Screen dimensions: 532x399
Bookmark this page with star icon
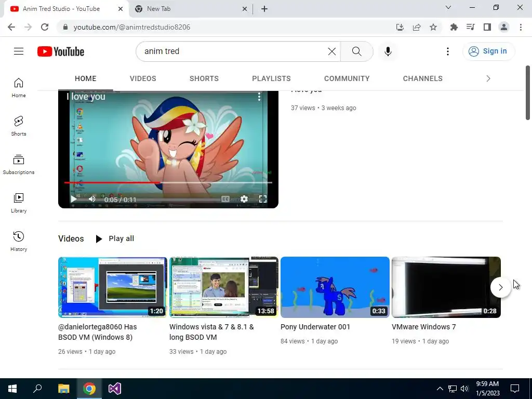433,27
